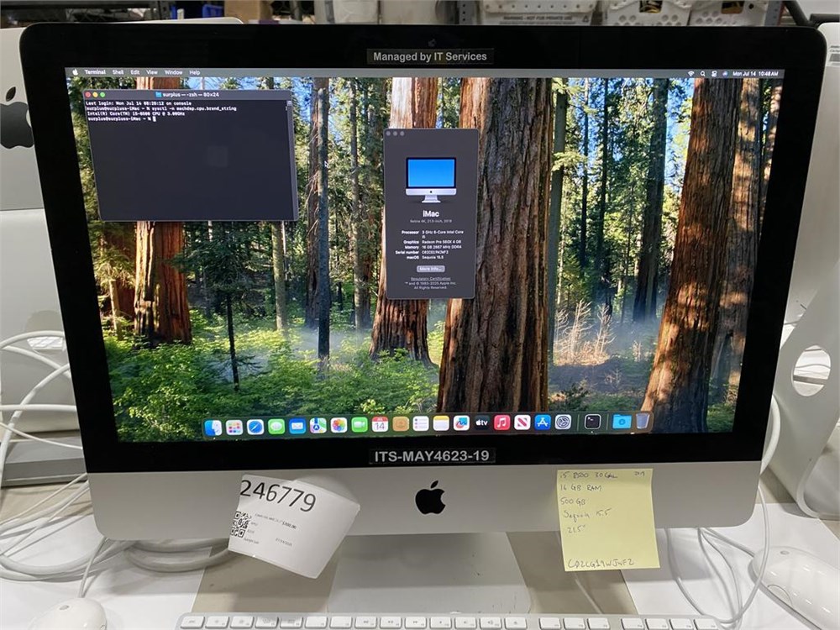Switch to Terminal via dock icon
The height and width of the screenshot is (630, 840).
click(592, 422)
